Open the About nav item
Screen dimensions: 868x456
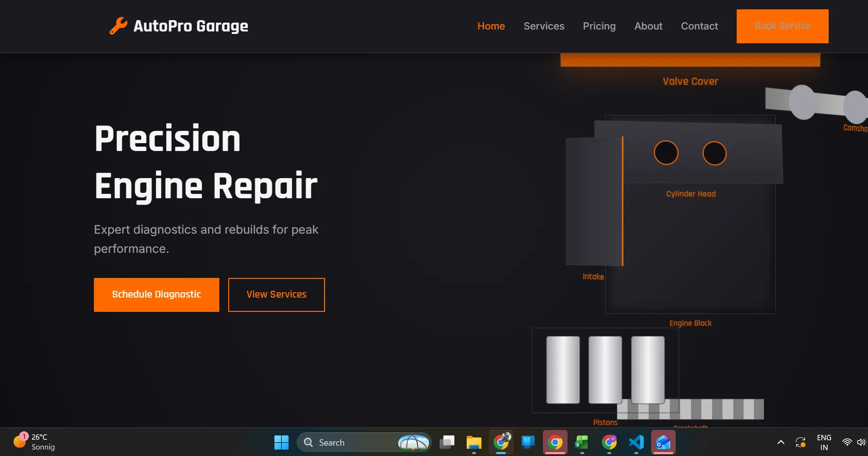pos(648,26)
